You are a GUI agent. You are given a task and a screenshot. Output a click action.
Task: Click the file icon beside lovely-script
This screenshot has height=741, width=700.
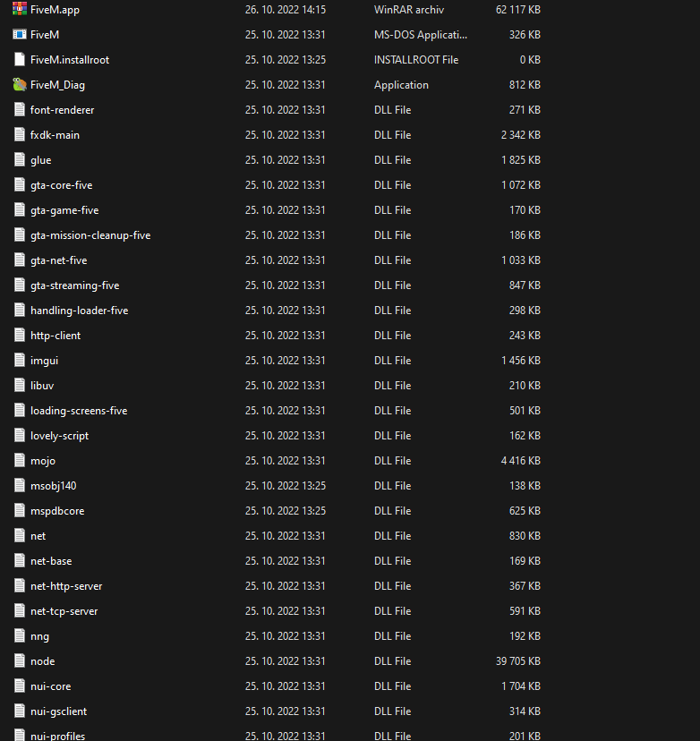click(x=20, y=435)
